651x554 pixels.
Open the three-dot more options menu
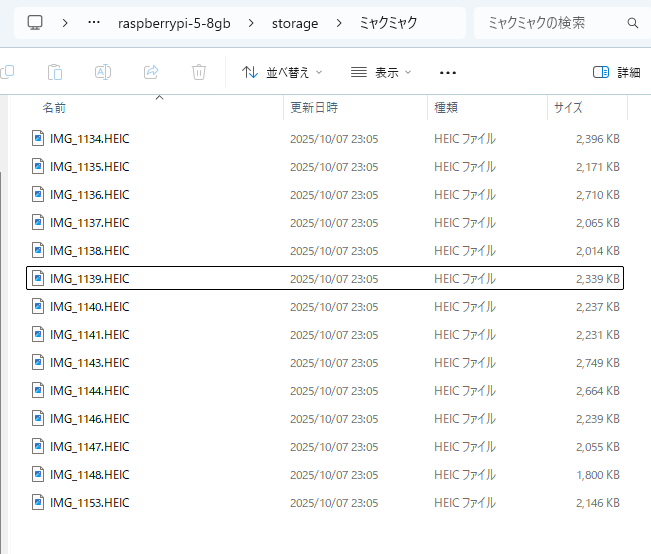coord(448,72)
